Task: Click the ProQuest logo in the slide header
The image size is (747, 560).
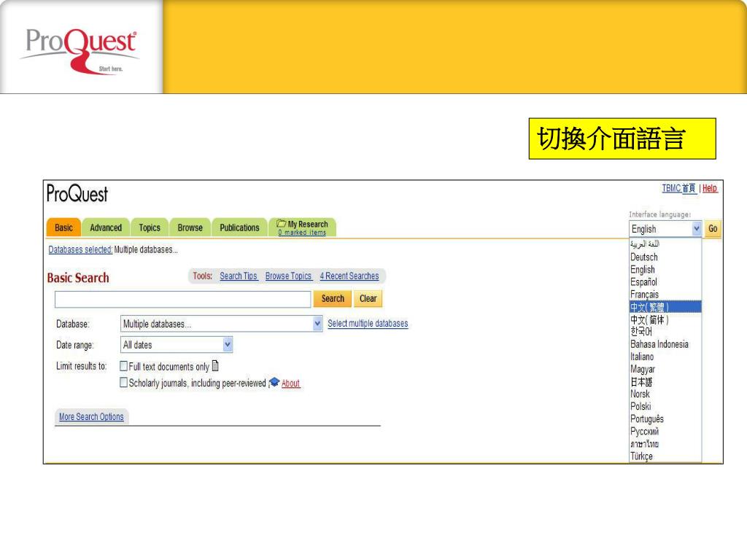Action: click(x=80, y=50)
